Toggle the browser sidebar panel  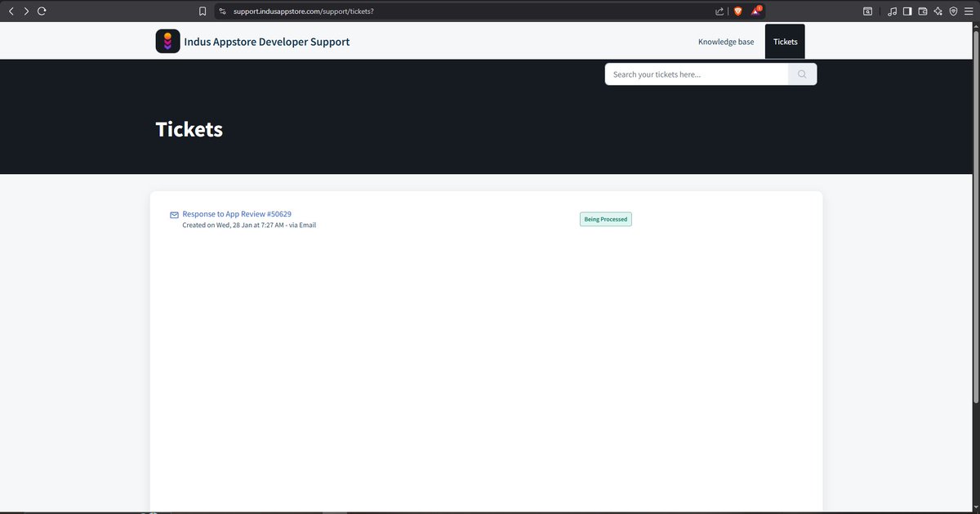pos(907,11)
